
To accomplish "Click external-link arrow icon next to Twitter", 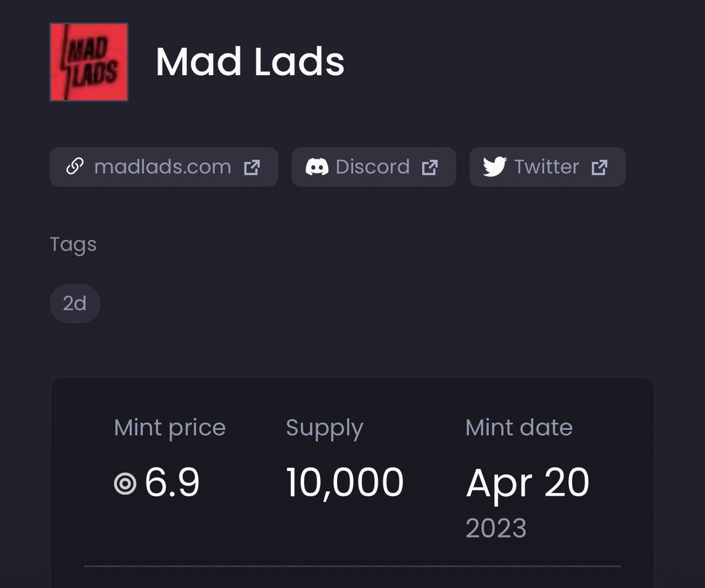I will click(x=599, y=167).
